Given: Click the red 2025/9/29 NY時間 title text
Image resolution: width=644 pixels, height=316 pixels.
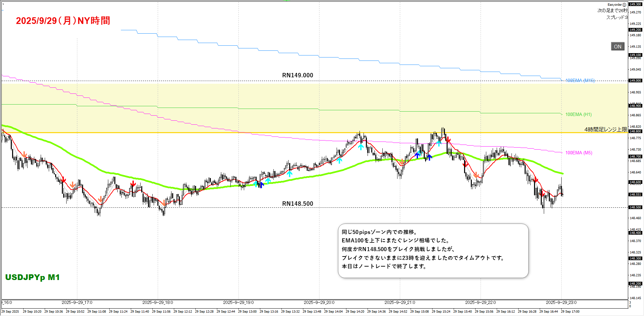Looking at the screenshot, I should click(x=63, y=21).
